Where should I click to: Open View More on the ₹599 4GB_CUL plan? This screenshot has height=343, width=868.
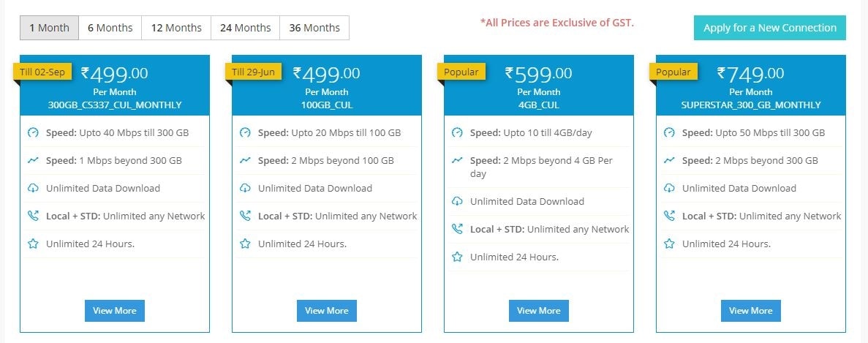coord(539,310)
